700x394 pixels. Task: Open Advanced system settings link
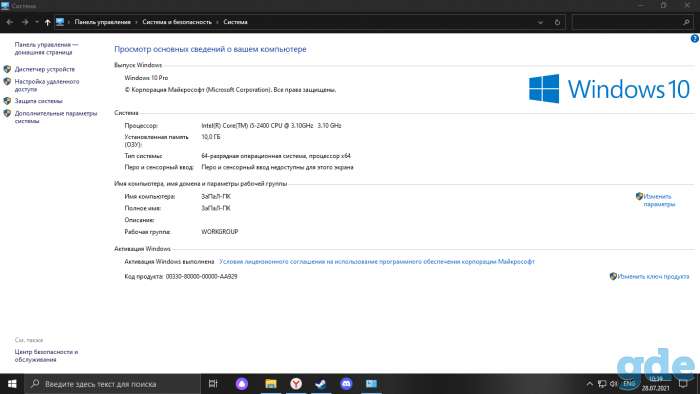(56, 117)
